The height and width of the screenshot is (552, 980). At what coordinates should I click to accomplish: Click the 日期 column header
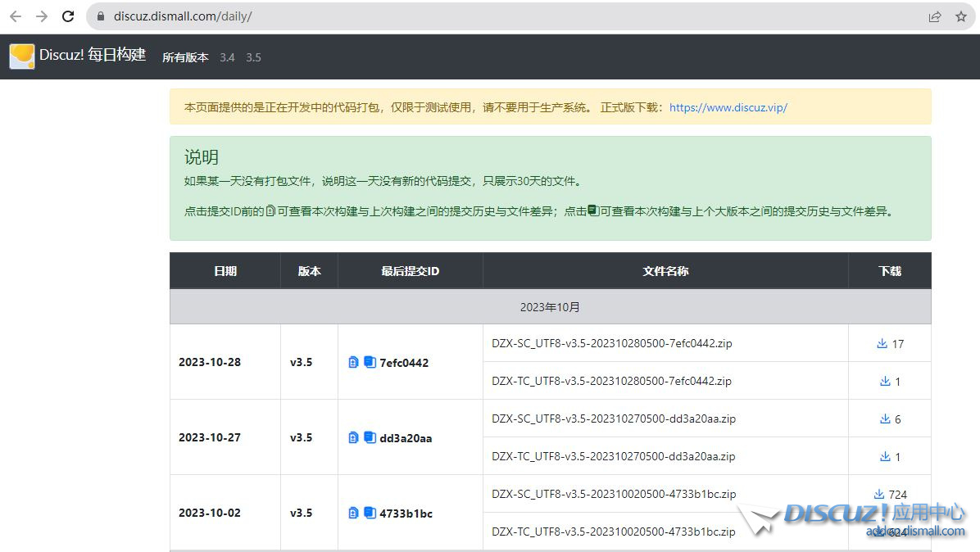click(x=225, y=271)
